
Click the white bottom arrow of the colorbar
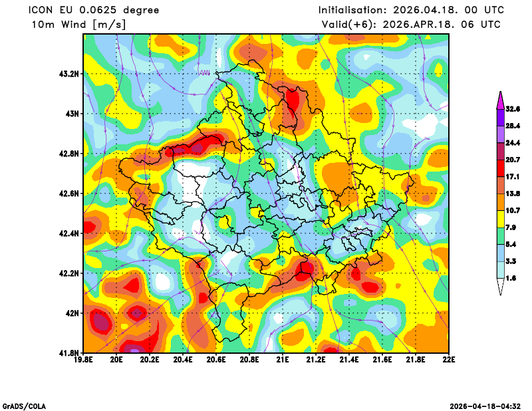[500, 287]
